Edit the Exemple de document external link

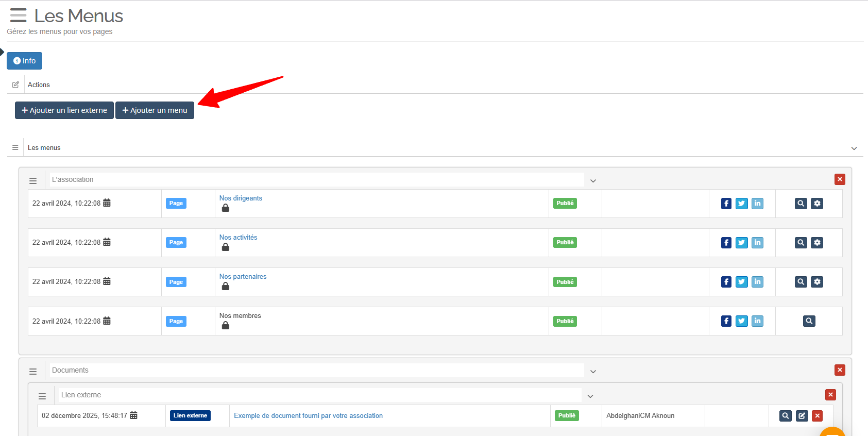pyautogui.click(x=802, y=416)
